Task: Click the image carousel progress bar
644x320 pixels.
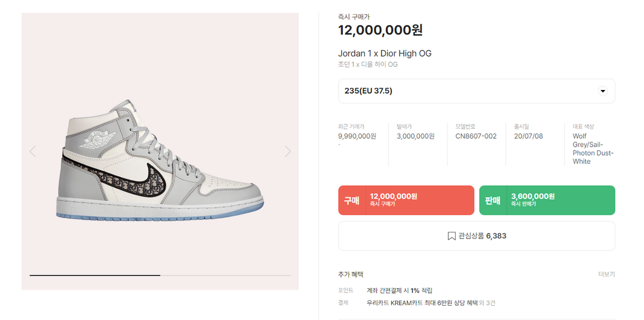Action: tap(160, 275)
